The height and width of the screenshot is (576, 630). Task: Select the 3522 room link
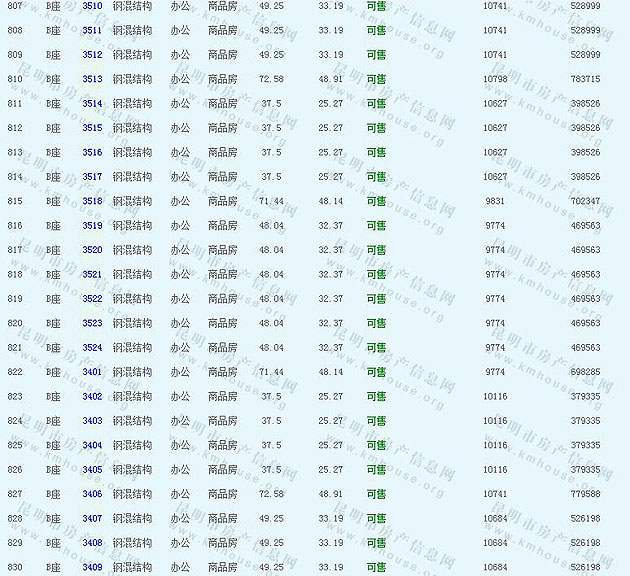pos(92,299)
